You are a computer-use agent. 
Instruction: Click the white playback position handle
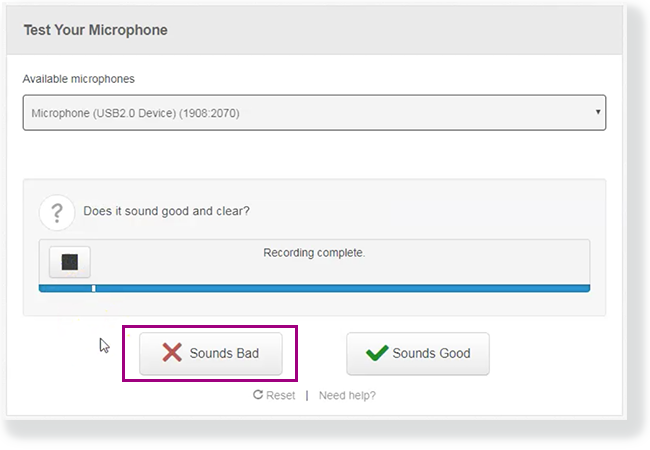coord(93,288)
